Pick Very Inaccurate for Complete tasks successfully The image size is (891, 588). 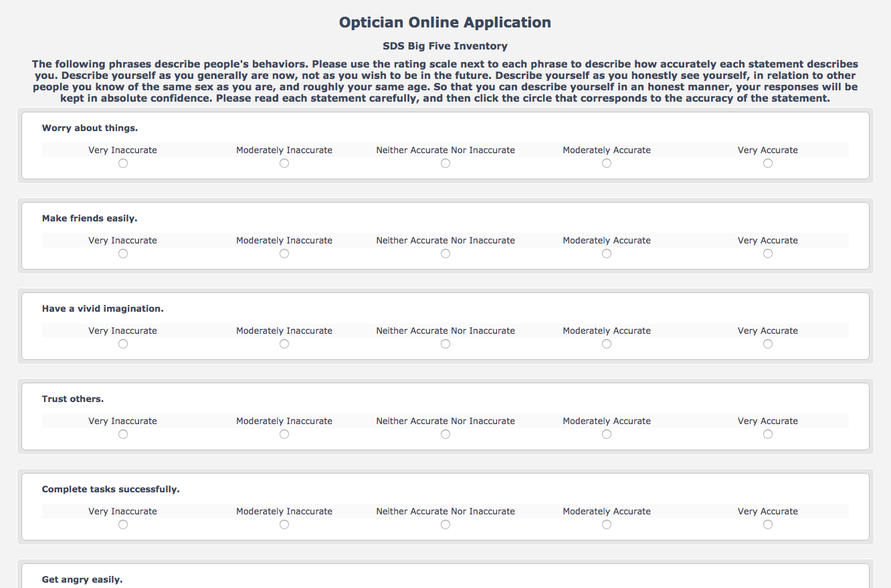123,524
